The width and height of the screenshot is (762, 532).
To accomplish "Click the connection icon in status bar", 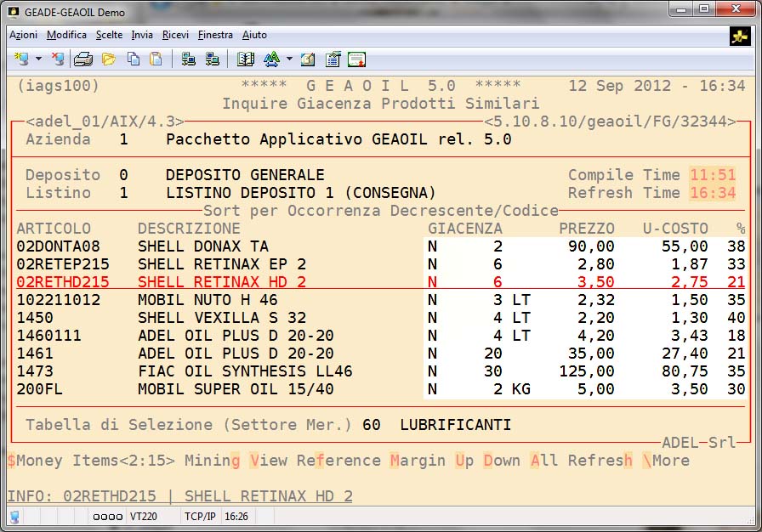I will click(14, 516).
